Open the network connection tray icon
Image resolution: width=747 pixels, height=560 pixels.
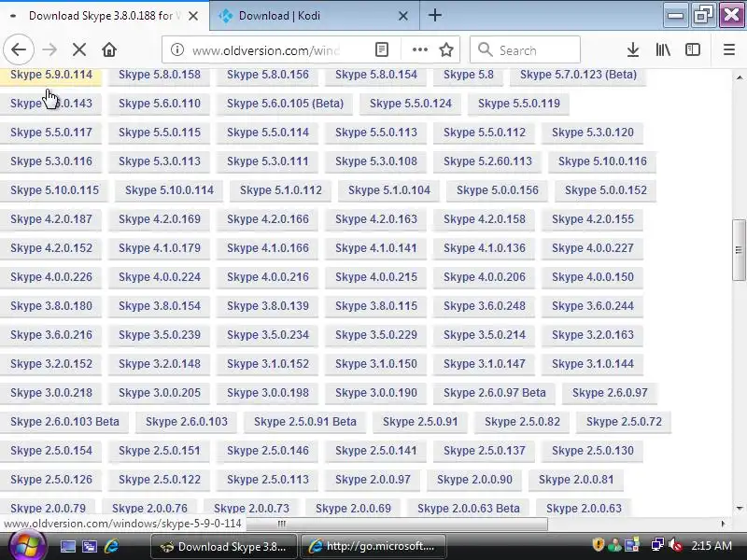(657, 544)
